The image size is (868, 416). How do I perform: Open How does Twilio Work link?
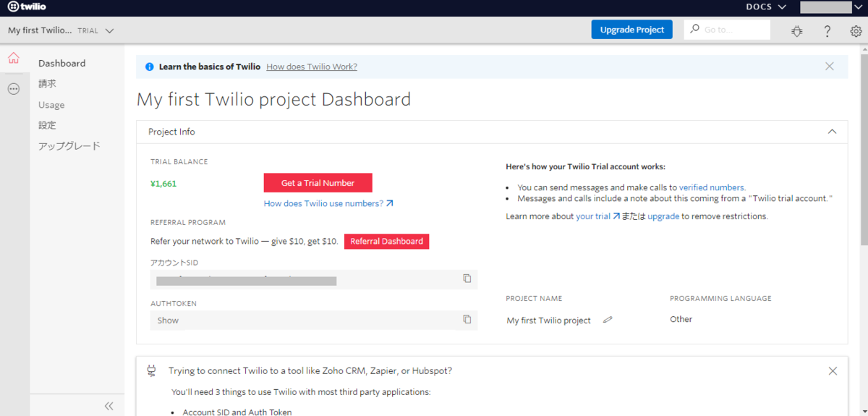coord(312,67)
